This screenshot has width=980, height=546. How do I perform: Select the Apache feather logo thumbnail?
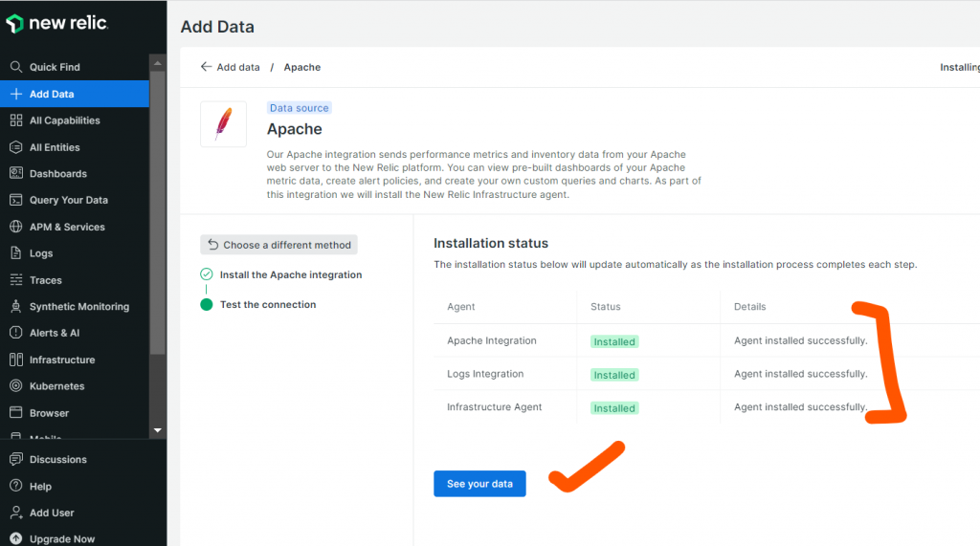(223, 124)
